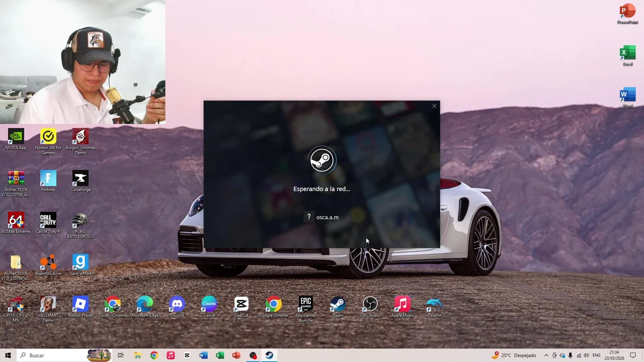644x362 pixels.
Task: Open PUBG BATTLEGROUNDS shortcut
Action: coord(80,225)
